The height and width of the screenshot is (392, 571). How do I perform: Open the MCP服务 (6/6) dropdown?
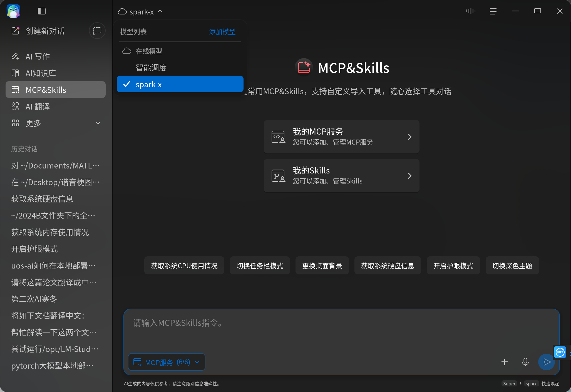coord(167,362)
